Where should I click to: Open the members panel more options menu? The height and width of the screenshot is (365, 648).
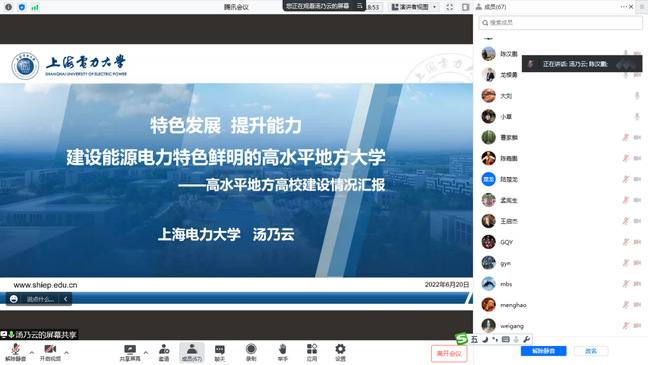coord(624,7)
